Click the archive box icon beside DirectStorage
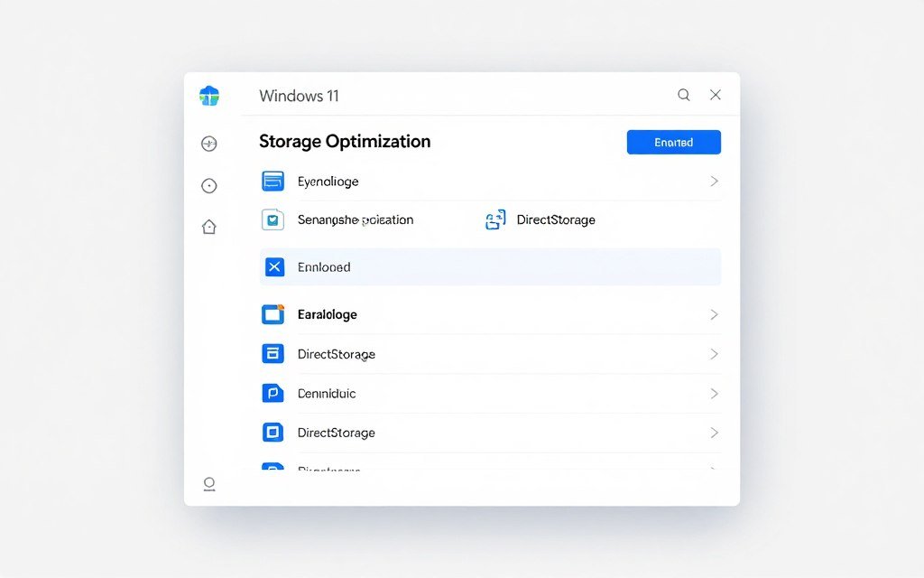 273,353
